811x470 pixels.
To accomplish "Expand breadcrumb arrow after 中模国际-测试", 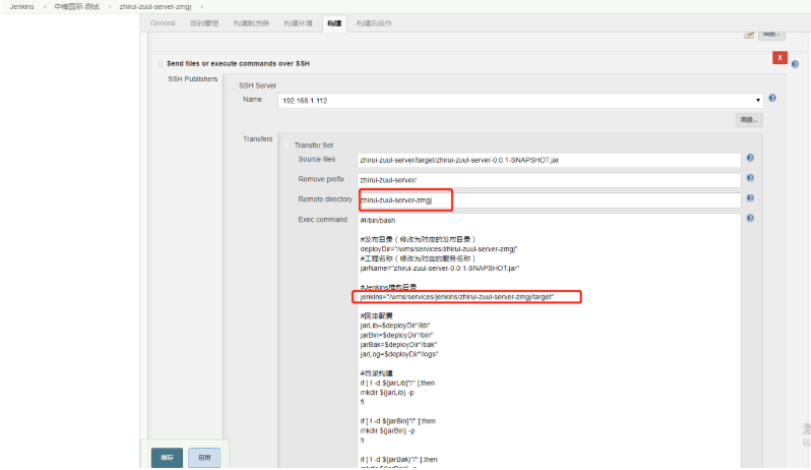I will click(110, 7).
